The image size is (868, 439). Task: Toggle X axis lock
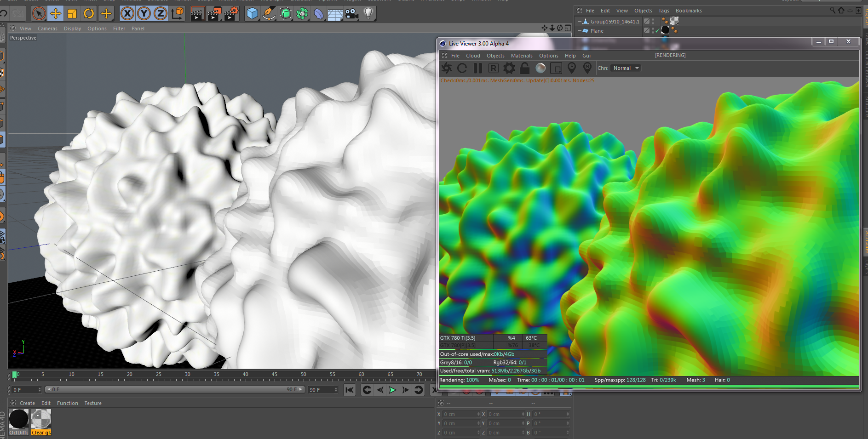point(127,14)
